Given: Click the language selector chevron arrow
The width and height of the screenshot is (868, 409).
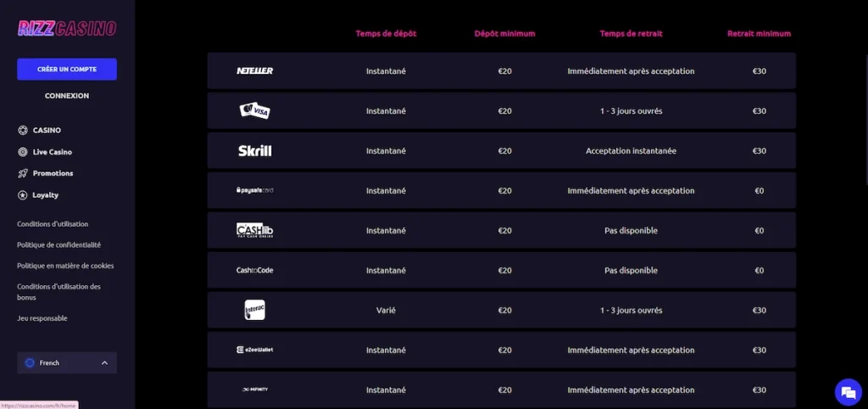Looking at the screenshot, I should (x=104, y=363).
